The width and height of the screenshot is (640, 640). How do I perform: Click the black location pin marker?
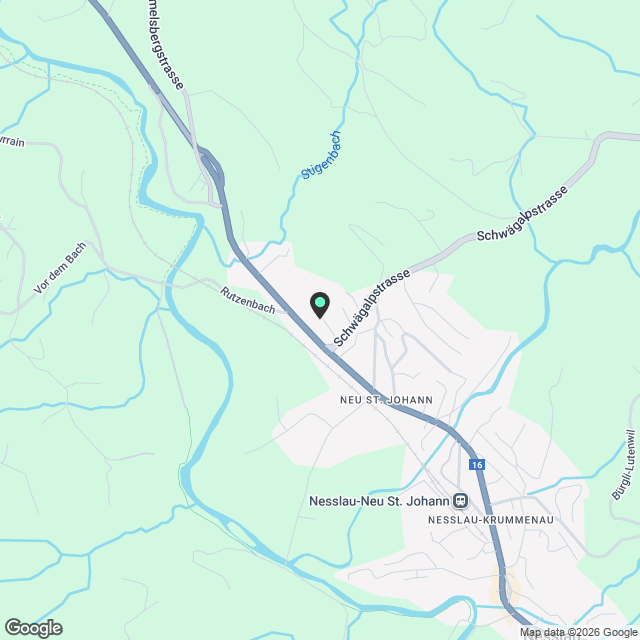pyautogui.click(x=320, y=305)
